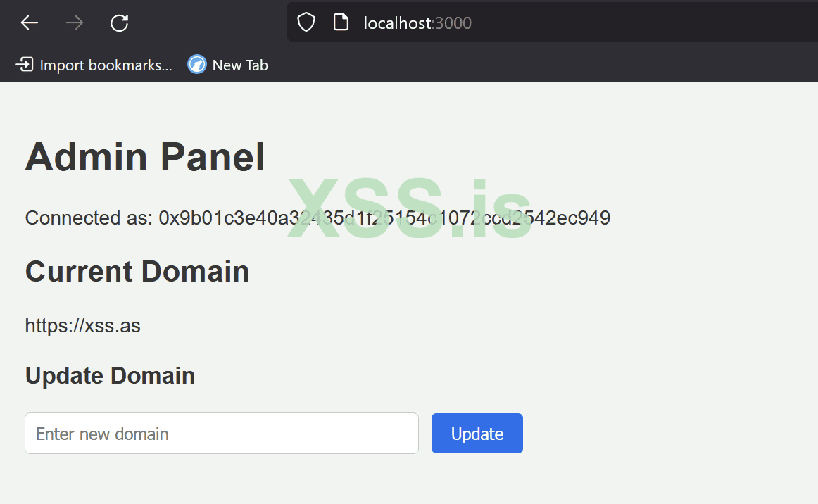Image resolution: width=818 pixels, height=504 pixels.
Task: Reload the current page
Action: [x=119, y=23]
